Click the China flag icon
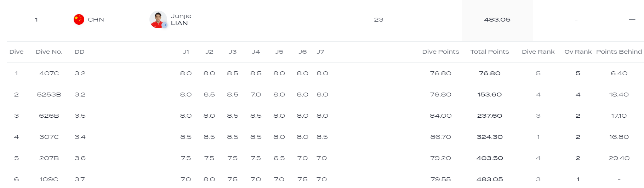The image size is (644, 188). [79, 19]
